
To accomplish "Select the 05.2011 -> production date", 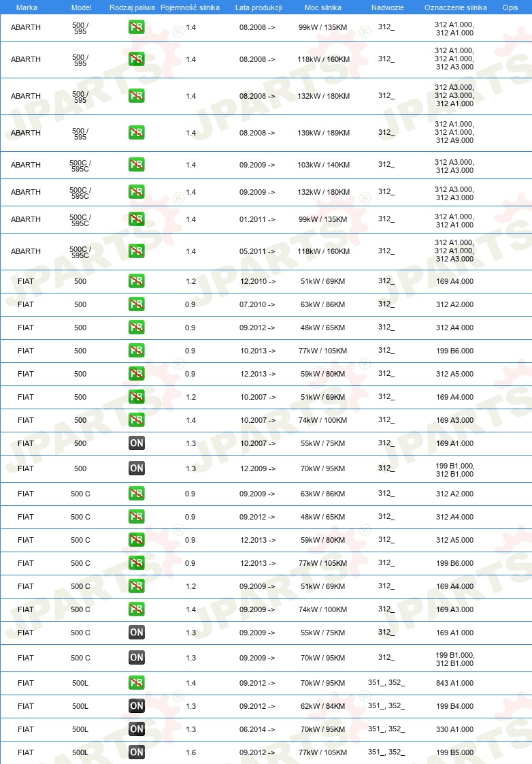I will click(x=257, y=251).
